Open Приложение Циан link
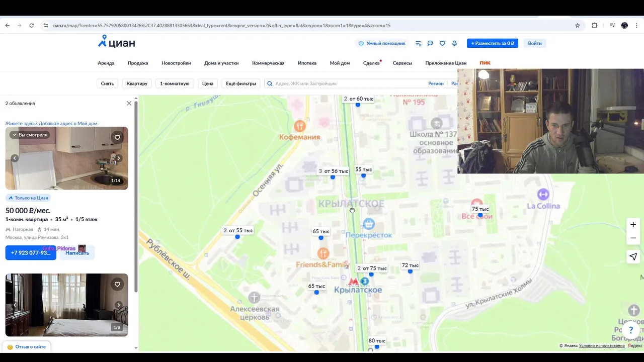 (x=446, y=63)
